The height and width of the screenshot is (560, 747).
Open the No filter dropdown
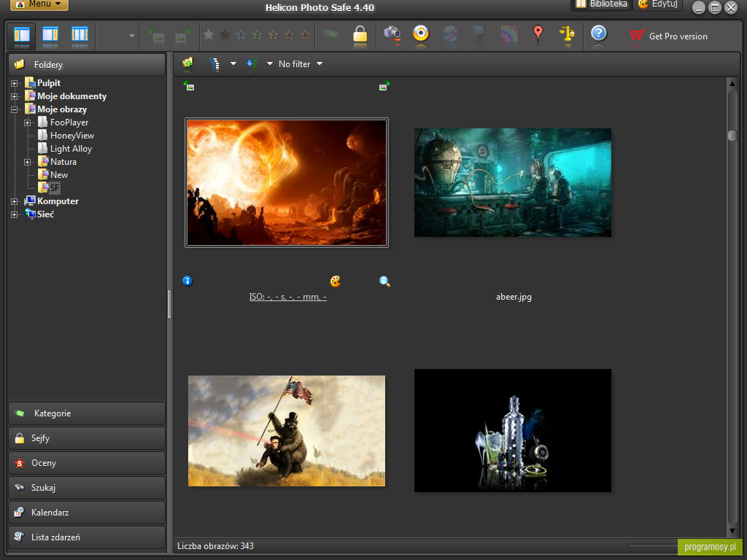pos(301,64)
